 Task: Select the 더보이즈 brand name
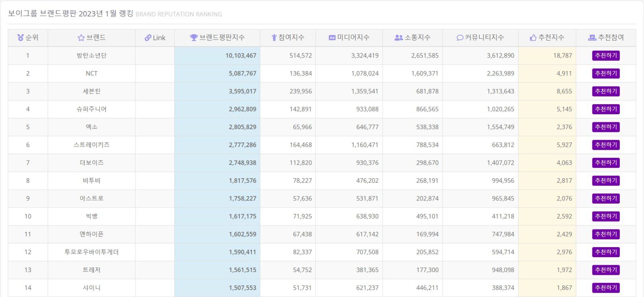pyautogui.click(x=92, y=163)
